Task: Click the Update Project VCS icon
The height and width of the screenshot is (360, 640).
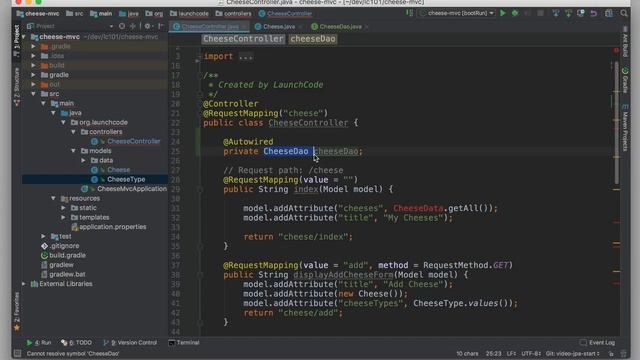Action: [x=556, y=13]
